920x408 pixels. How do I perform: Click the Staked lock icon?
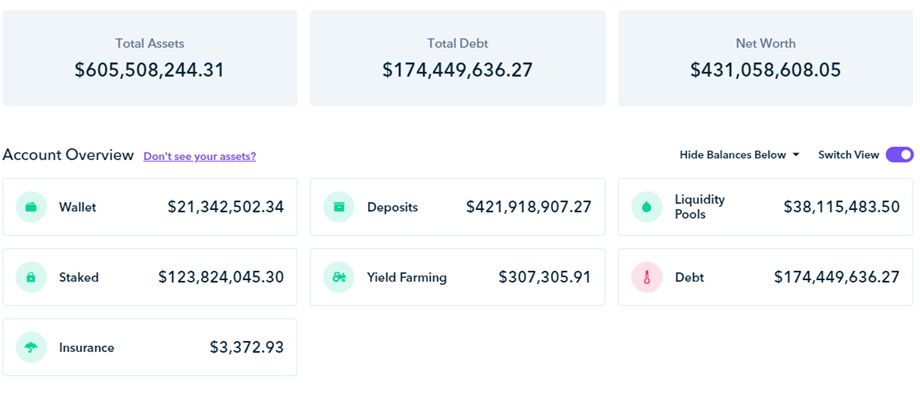click(31, 277)
